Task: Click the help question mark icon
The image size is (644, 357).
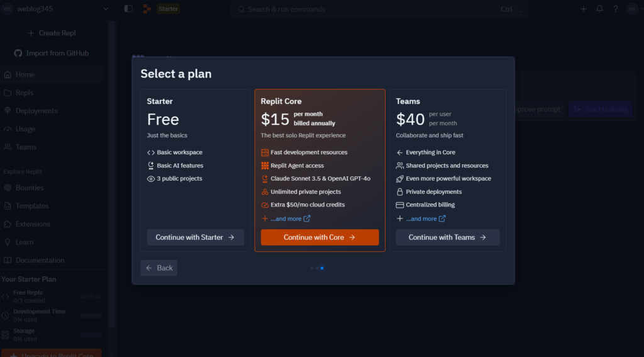Action: (616, 9)
